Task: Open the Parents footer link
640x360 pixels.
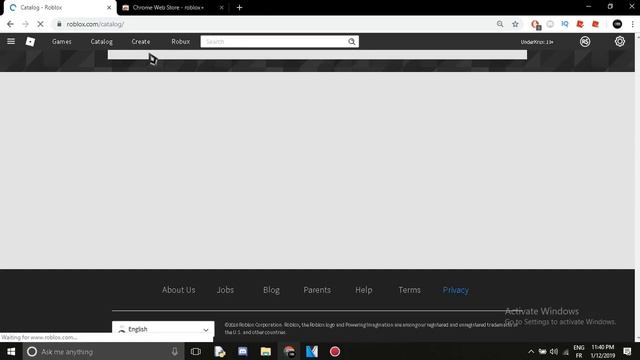Action: [317, 290]
